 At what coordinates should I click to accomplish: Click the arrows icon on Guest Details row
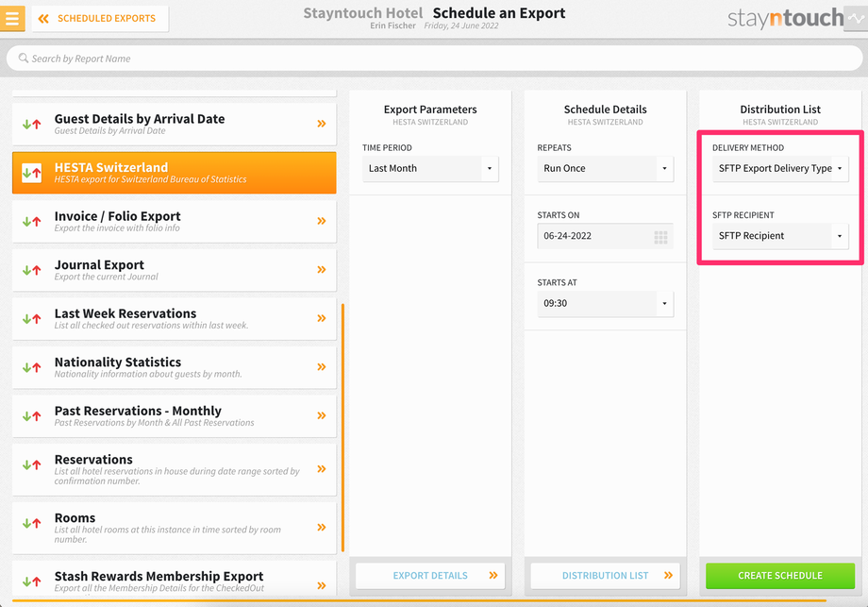point(31,124)
